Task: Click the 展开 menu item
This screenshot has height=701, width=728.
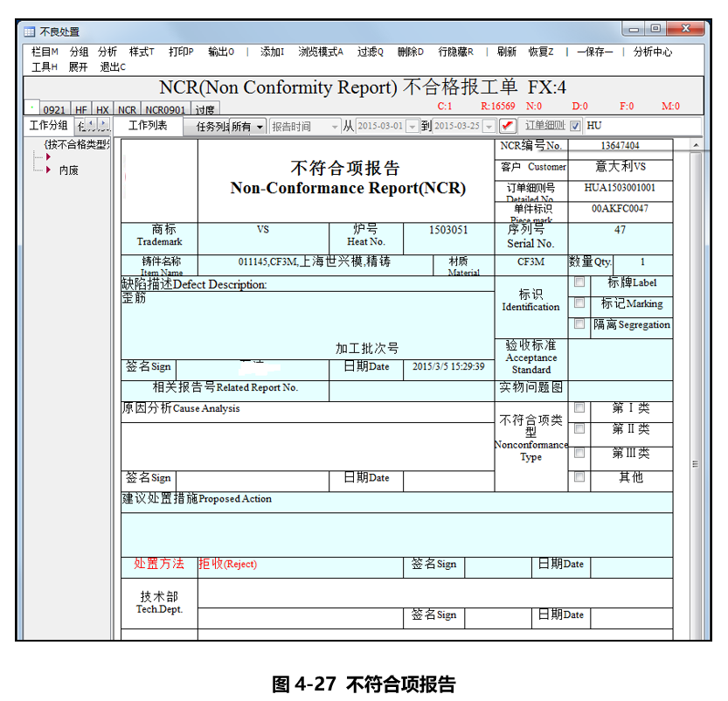Action: tap(78, 67)
